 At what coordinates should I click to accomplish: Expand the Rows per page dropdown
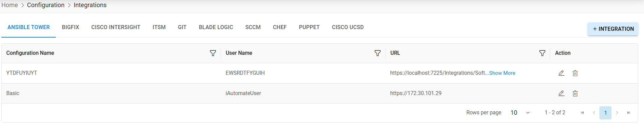click(x=528, y=113)
